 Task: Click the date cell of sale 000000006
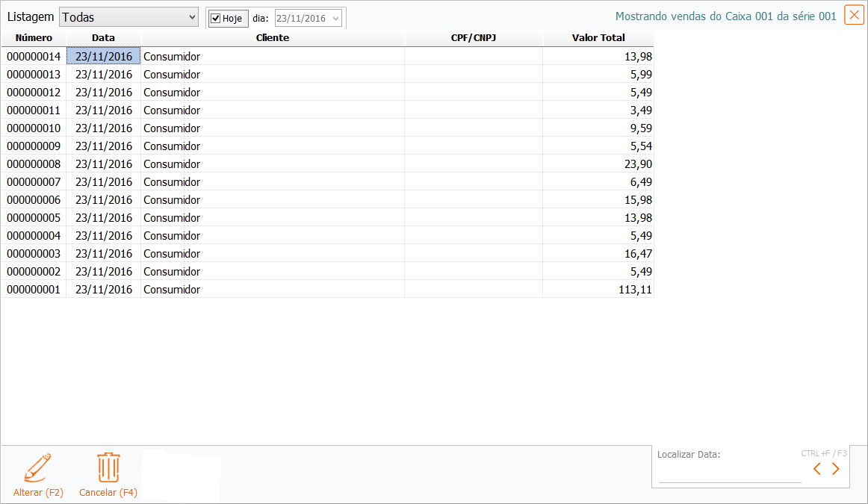tap(104, 199)
